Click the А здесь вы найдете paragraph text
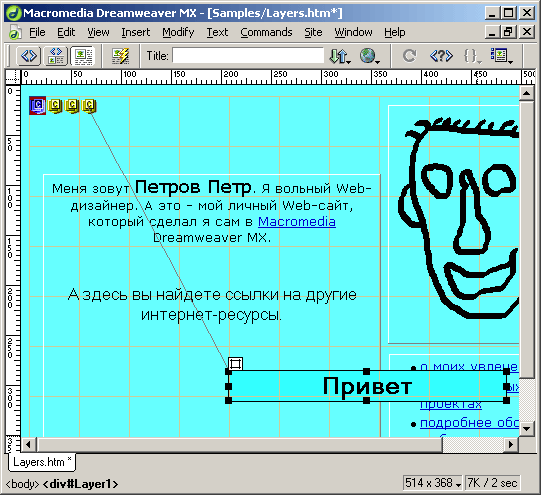541x495 pixels. [x=212, y=305]
